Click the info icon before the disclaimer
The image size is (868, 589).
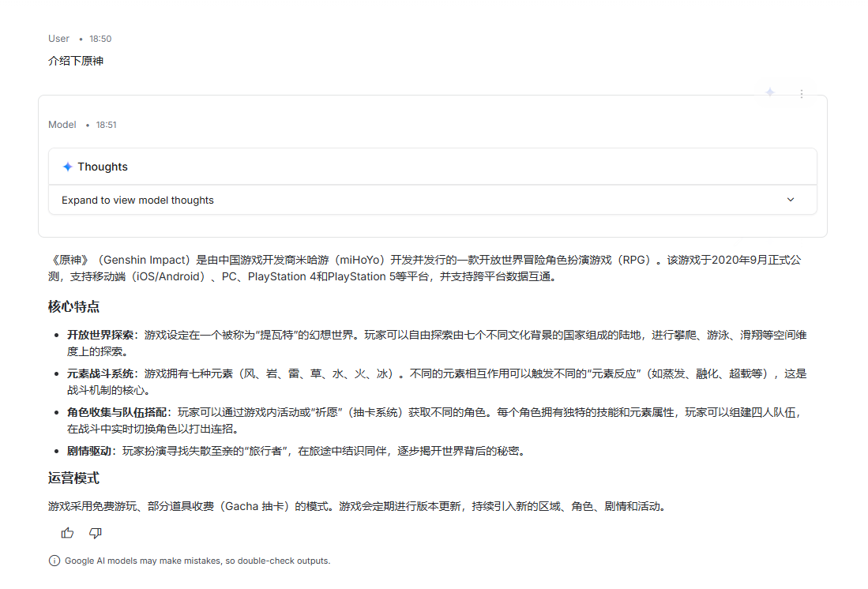point(54,561)
